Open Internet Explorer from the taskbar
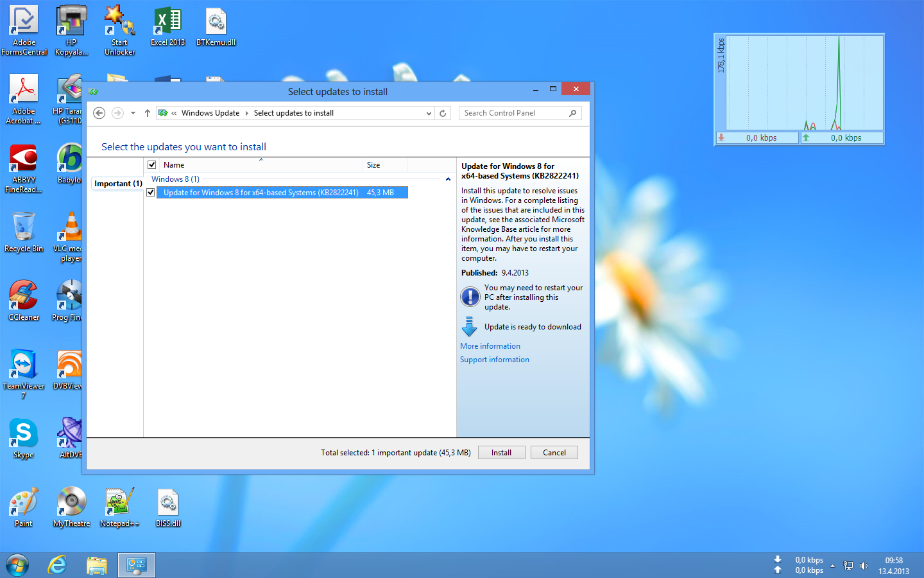This screenshot has width=924, height=578. click(57, 566)
